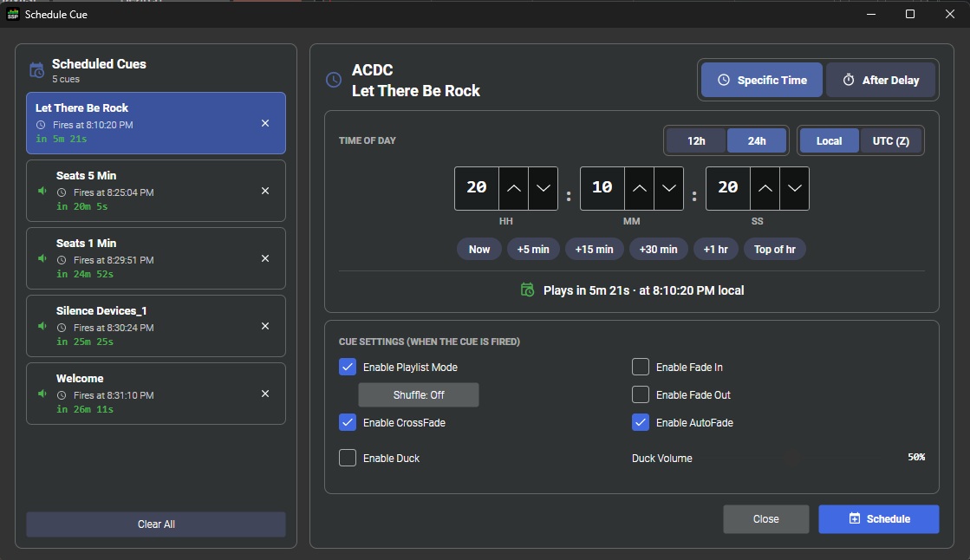Click the speaker icon on Seats 1 Min

pyautogui.click(x=42, y=258)
